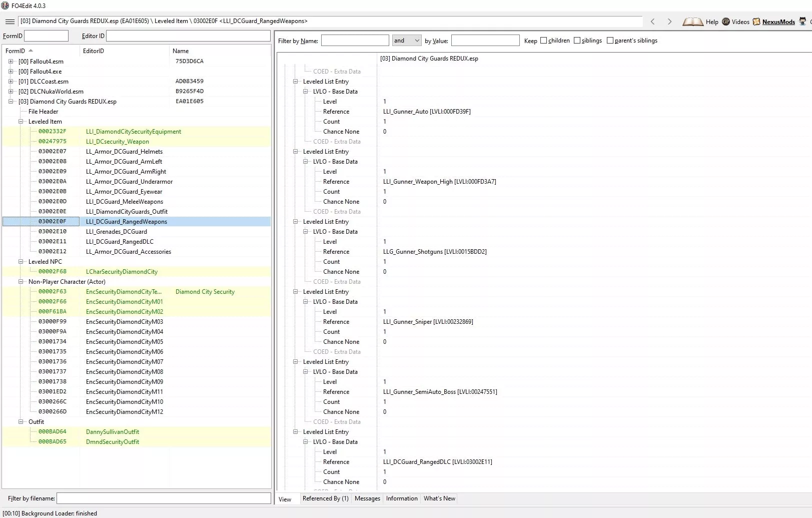The height and width of the screenshot is (518, 812).
Task: Focus the Filter by filename field
Action: point(164,498)
